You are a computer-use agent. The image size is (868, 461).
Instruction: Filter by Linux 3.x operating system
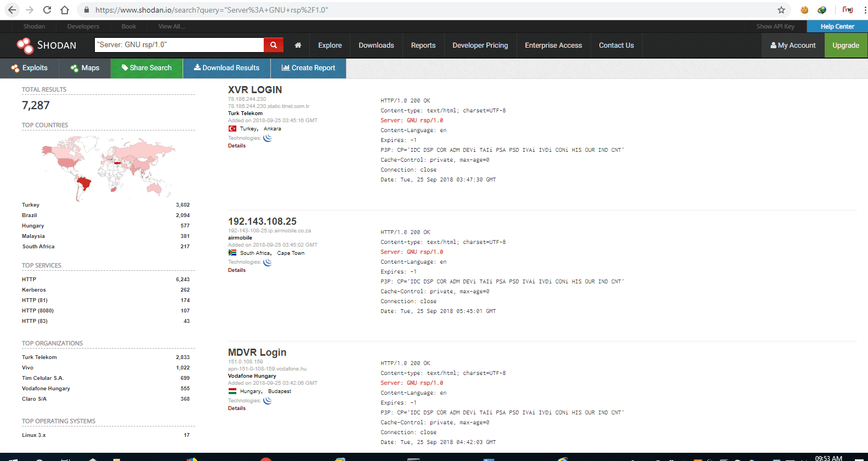(34, 435)
